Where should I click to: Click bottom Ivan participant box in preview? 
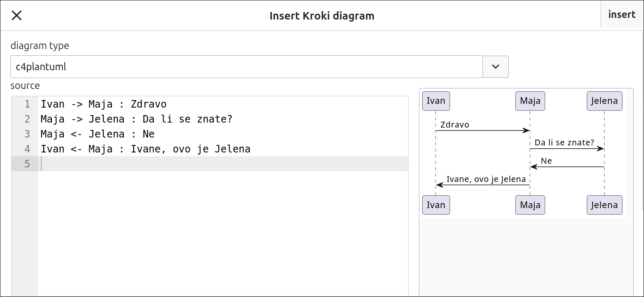tap(436, 205)
